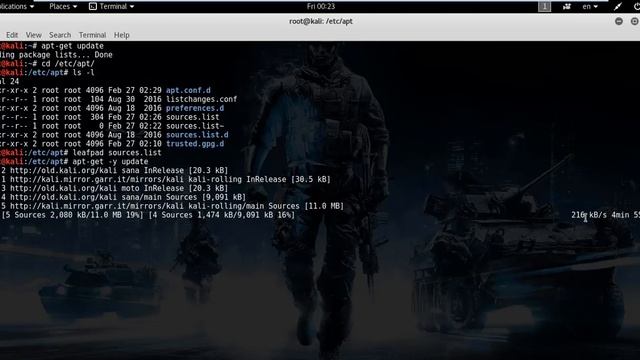Click the file size '104' in listchanges.conf row
640x360 pixels.
point(97,100)
